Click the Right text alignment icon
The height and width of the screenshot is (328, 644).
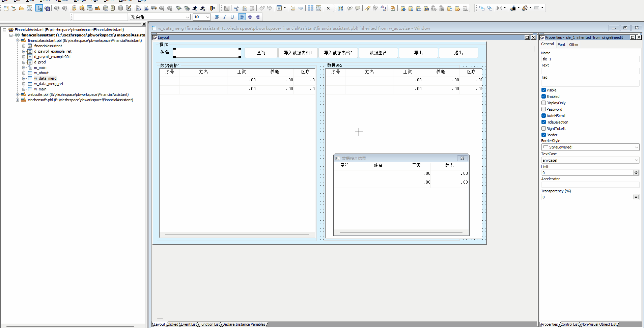258,17
